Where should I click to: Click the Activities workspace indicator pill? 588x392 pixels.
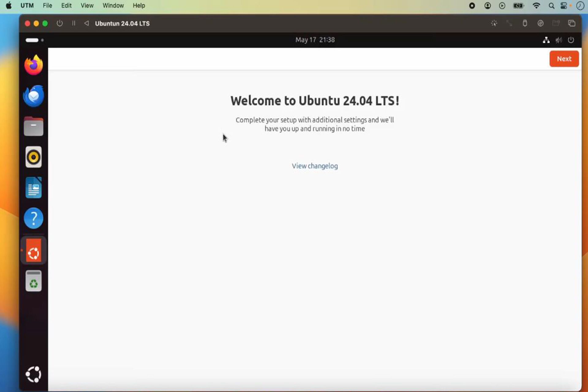tap(32, 40)
